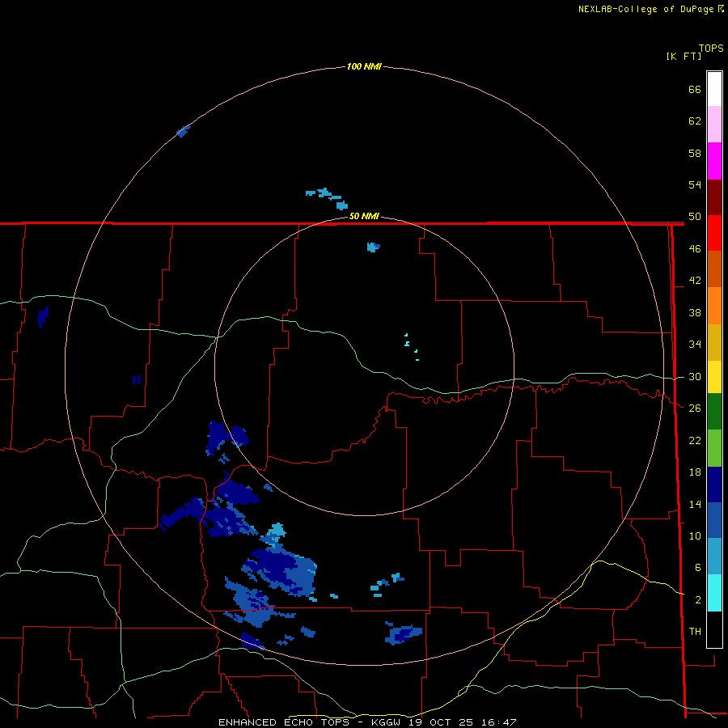728x728 pixels.
Task: Click the white 66 kft legend swatch
Action: [714, 89]
